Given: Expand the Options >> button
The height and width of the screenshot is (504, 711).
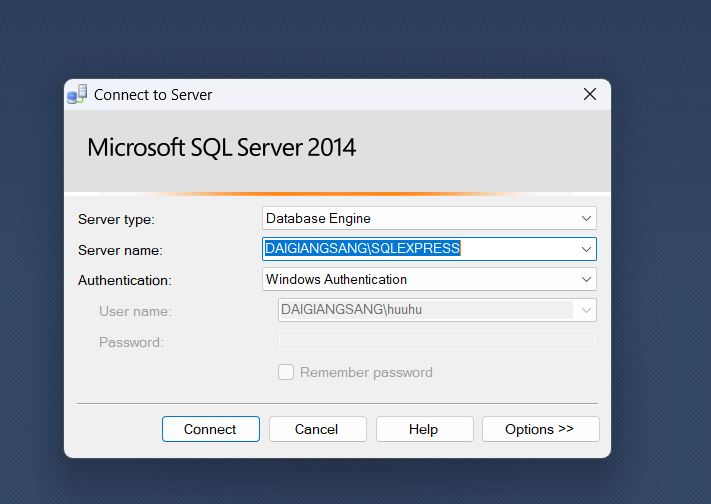Looking at the screenshot, I should coord(540,429).
